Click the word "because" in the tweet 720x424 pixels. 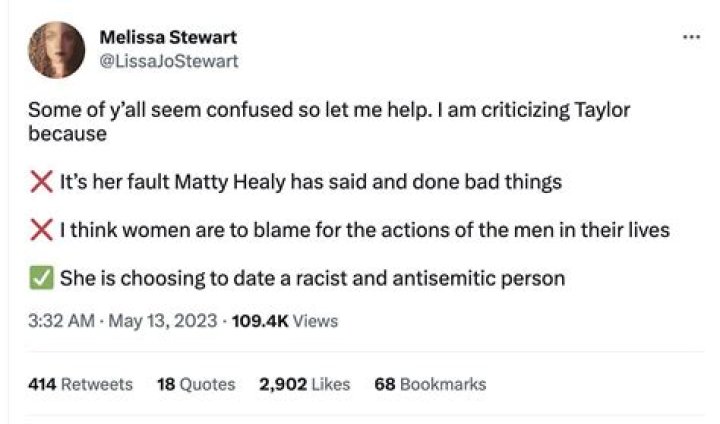(x=67, y=132)
